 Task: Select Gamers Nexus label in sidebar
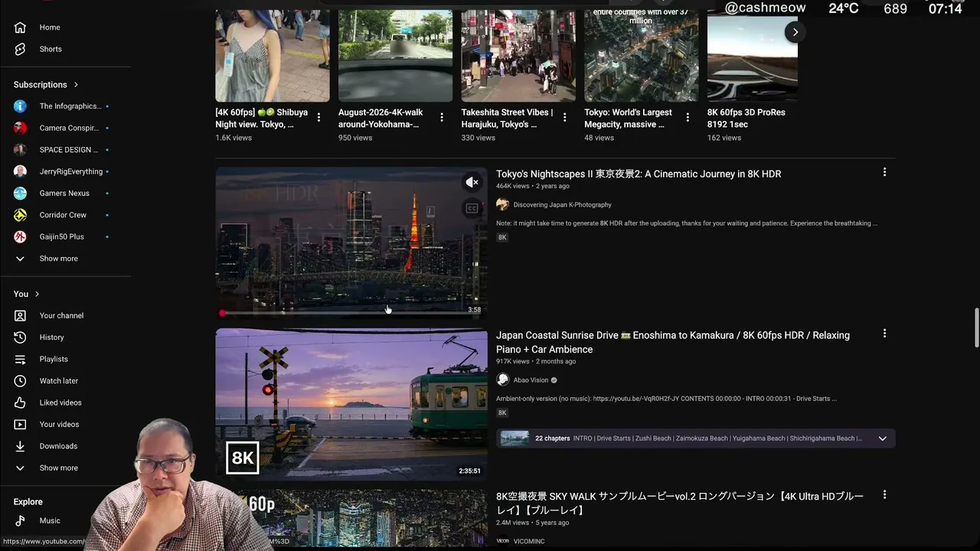coord(64,194)
